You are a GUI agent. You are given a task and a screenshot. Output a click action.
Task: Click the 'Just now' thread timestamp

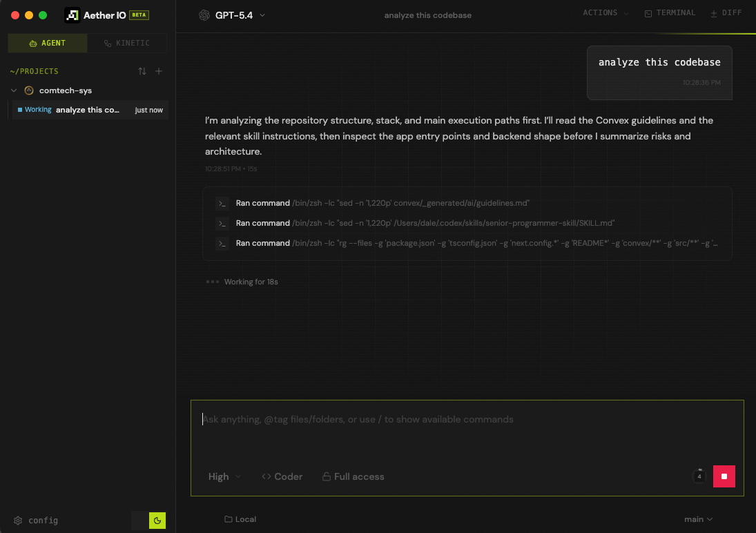[149, 110]
